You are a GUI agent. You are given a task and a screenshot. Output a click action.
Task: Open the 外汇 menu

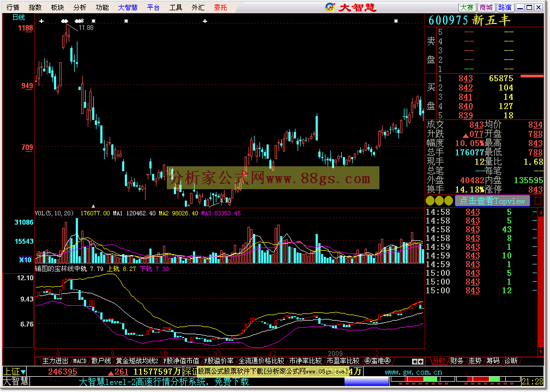(x=198, y=8)
